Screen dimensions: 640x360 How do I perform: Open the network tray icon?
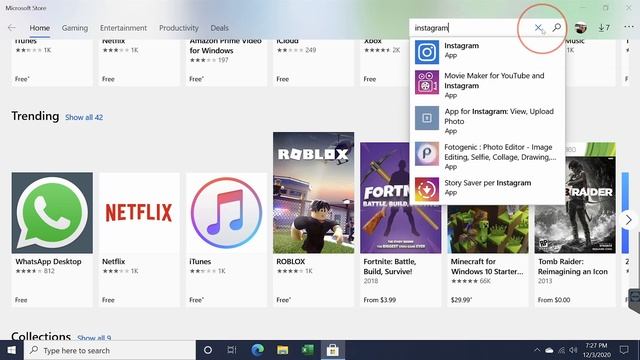(562, 350)
